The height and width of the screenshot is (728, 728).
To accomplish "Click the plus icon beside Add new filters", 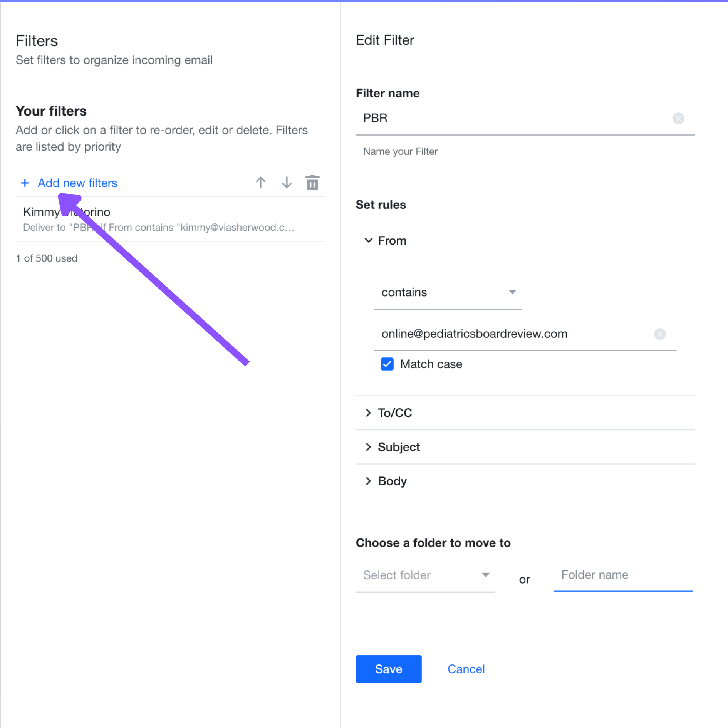I will click(25, 183).
